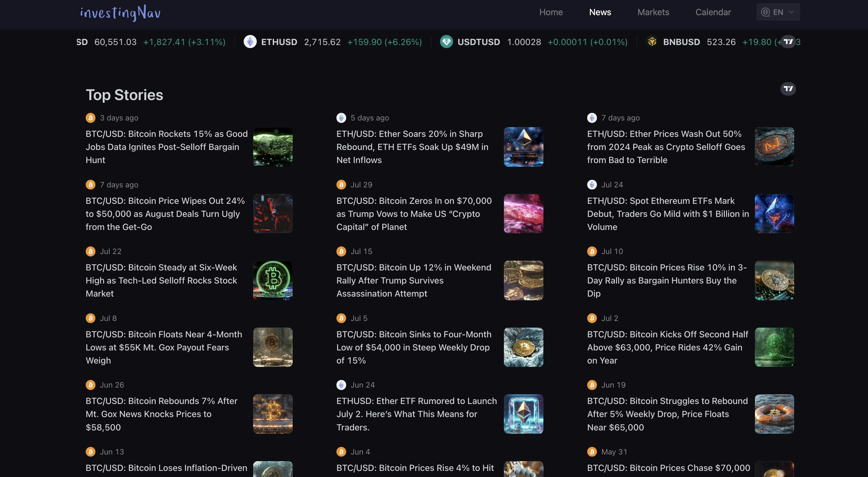868x477 pixels.
Task: Click Bitcoin icon next to Jul 8
Action: (x=90, y=318)
